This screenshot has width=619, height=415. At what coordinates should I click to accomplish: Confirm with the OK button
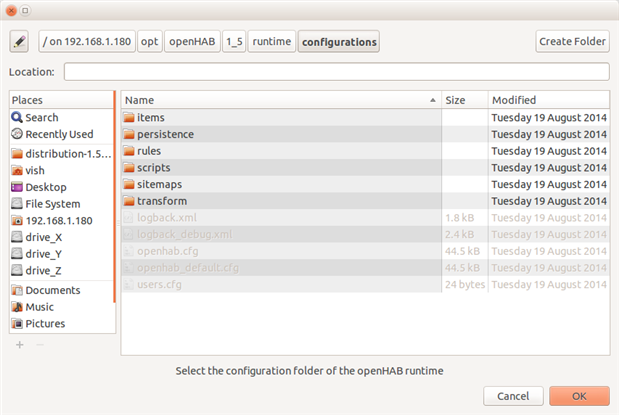pos(580,396)
